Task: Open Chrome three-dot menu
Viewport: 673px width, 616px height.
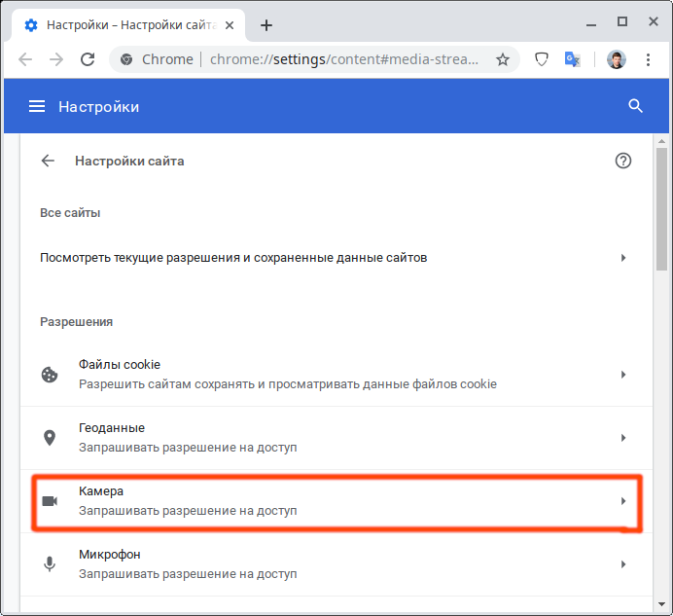Action: click(x=648, y=59)
